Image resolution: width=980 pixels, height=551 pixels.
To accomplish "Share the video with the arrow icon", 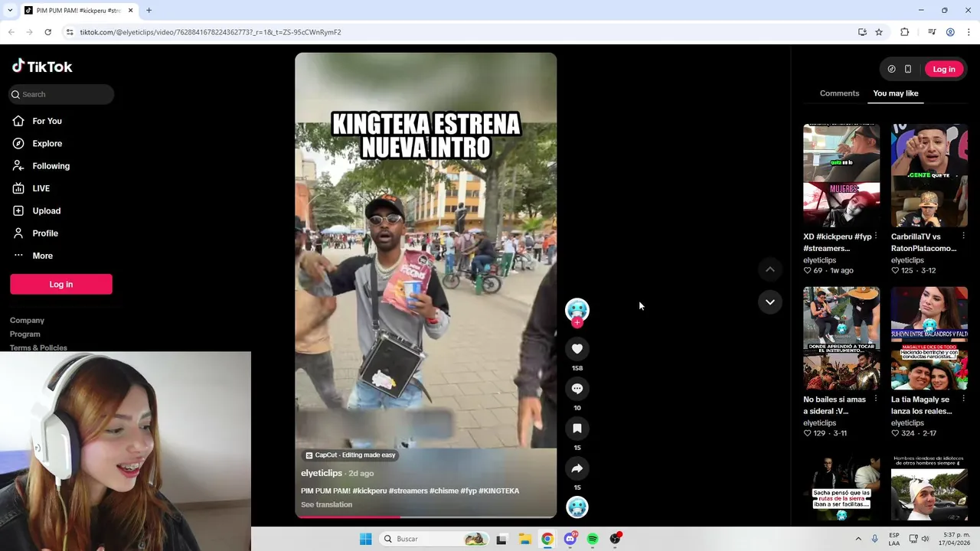I will (x=577, y=468).
